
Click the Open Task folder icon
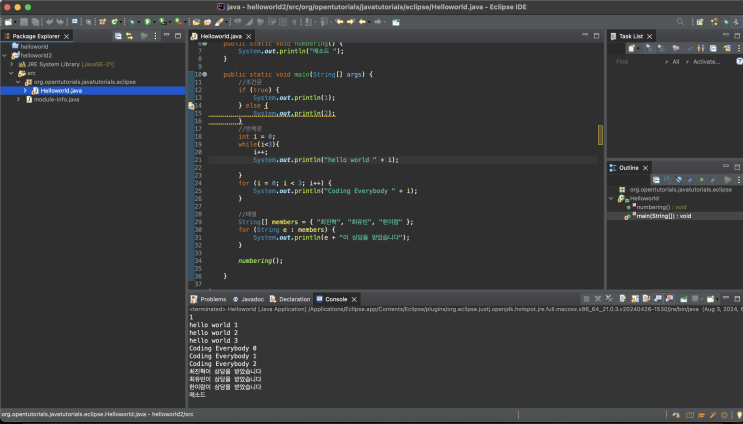tap(208, 22)
